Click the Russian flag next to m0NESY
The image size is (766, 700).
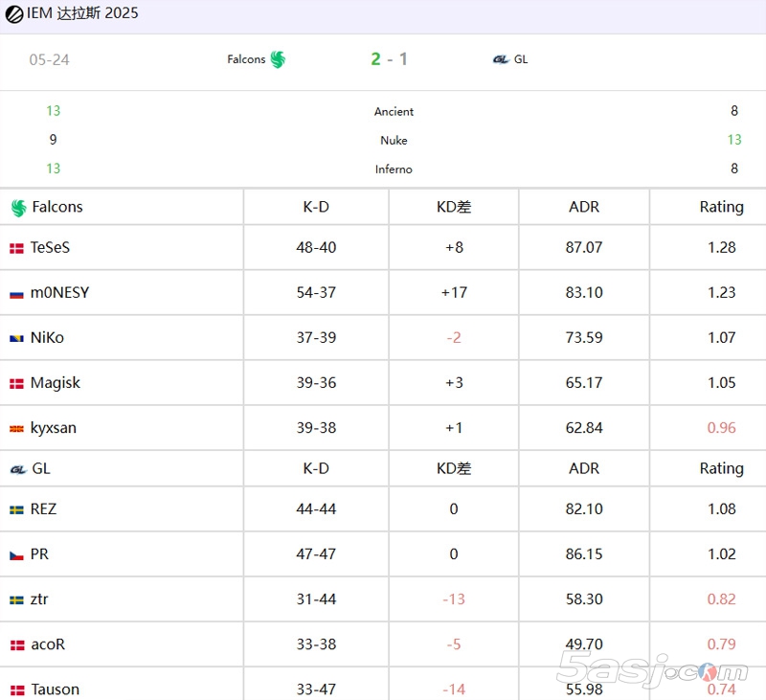(16, 293)
